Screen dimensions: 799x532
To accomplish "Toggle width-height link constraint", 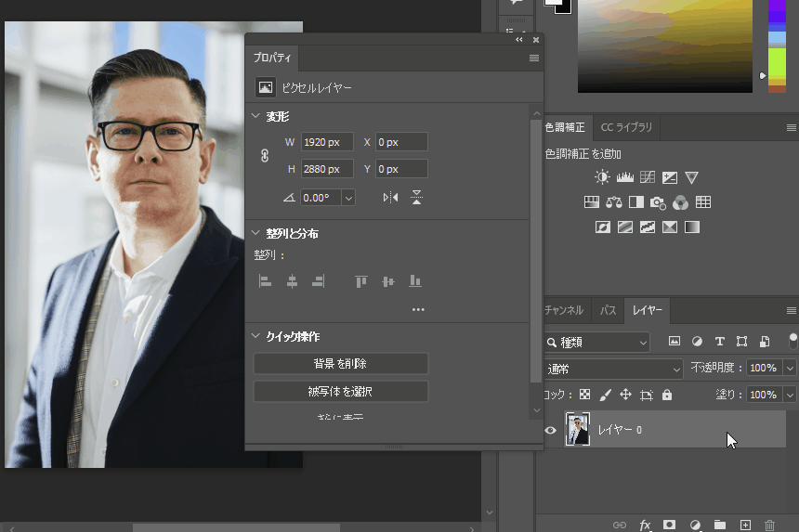I will click(265, 155).
